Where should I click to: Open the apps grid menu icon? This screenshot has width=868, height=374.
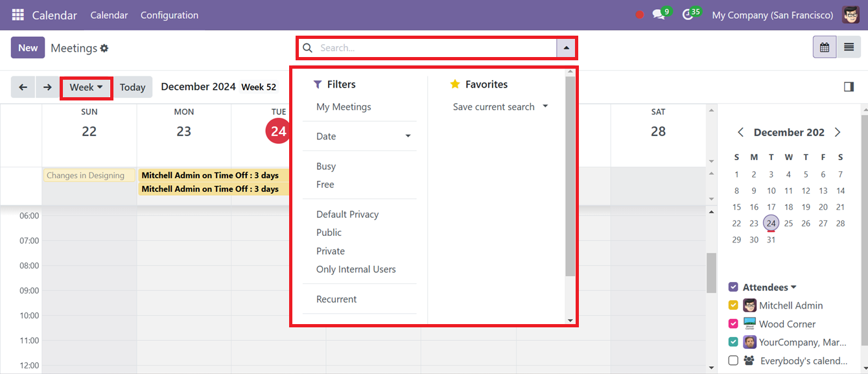[x=18, y=14]
